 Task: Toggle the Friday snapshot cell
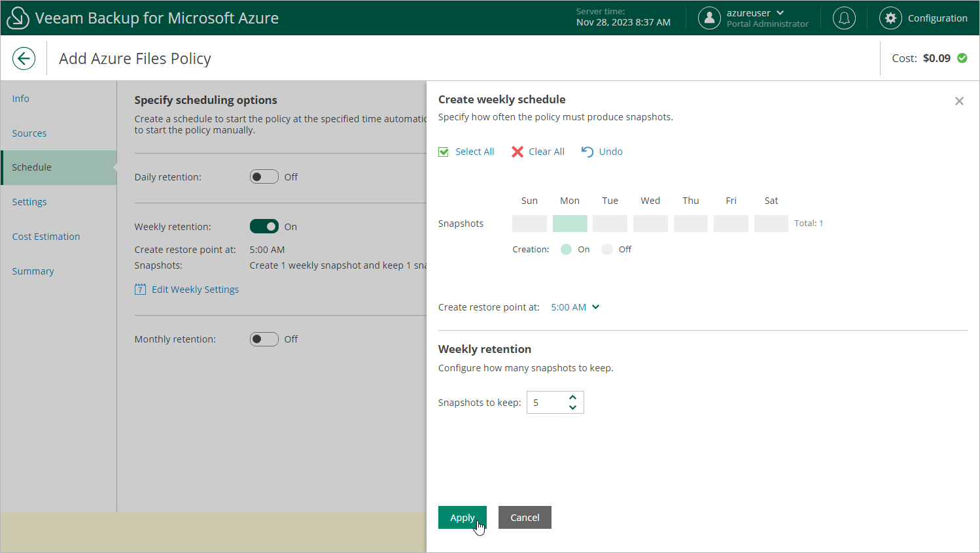coord(731,224)
